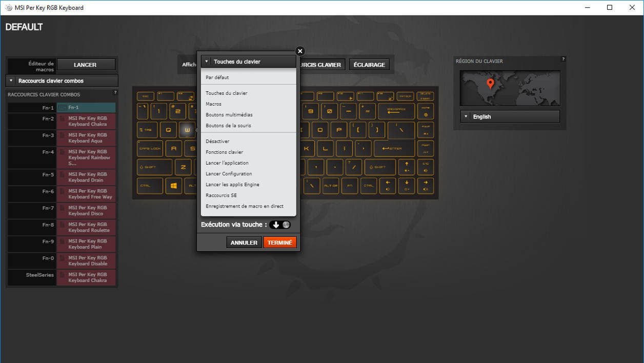The image size is (644, 363).
Task: Click the Terminé button
Action: [279, 243]
